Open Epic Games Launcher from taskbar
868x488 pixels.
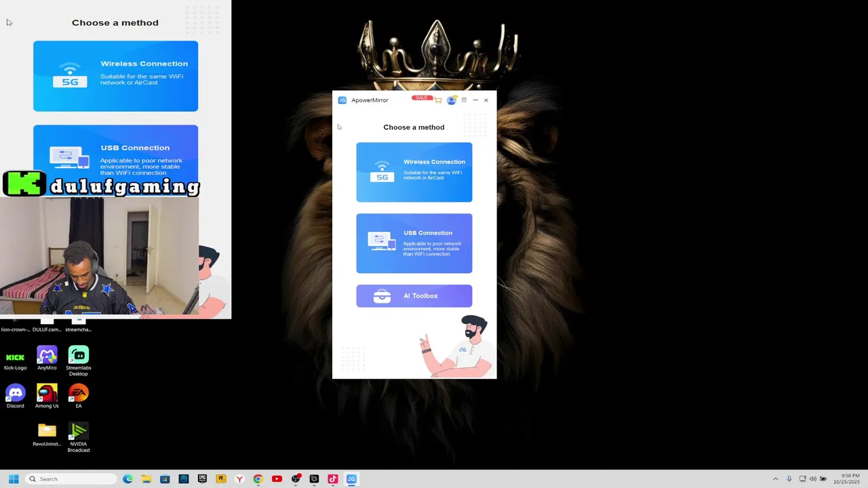tap(202, 479)
